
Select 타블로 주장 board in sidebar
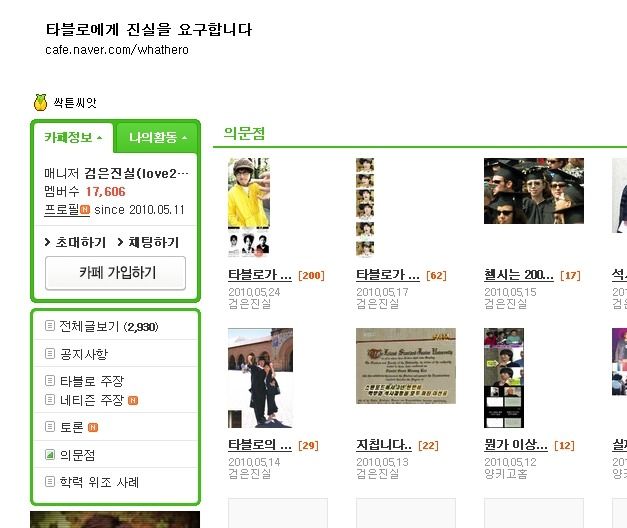[x=92, y=381]
